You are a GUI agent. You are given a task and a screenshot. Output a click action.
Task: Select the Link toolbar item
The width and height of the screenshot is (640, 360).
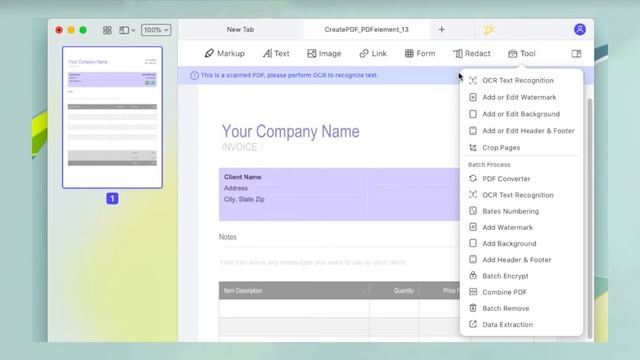(x=373, y=53)
